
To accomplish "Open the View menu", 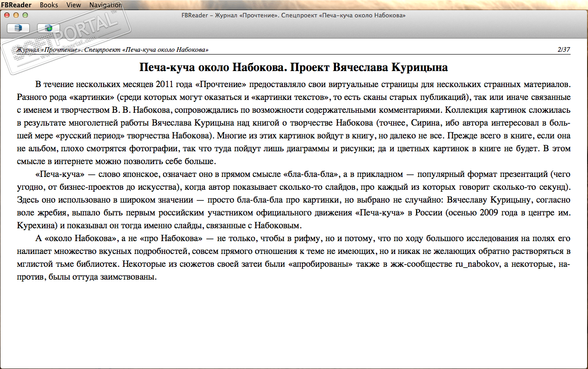I will tap(74, 5).
